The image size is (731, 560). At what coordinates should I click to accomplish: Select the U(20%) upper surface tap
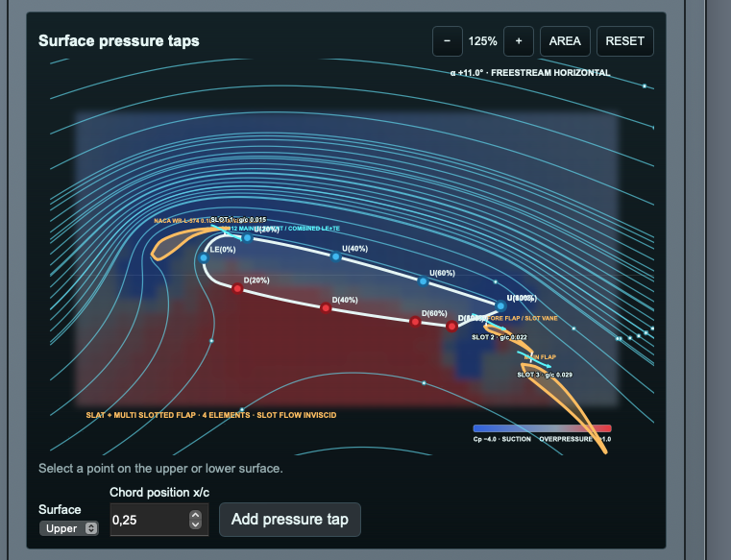pyautogui.click(x=248, y=238)
